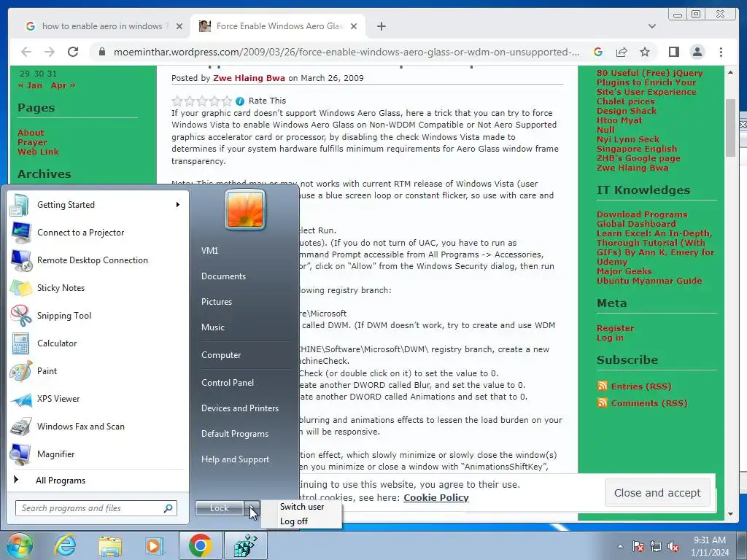The width and height of the screenshot is (747, 560).
Task: Switch to Chrome in taskbar
Action: coord(200,545)
